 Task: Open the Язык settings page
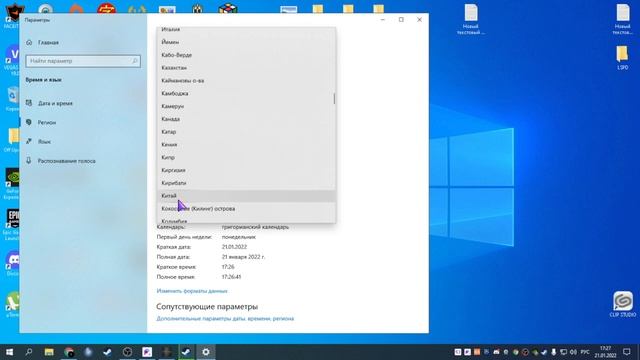click(38, 142)
